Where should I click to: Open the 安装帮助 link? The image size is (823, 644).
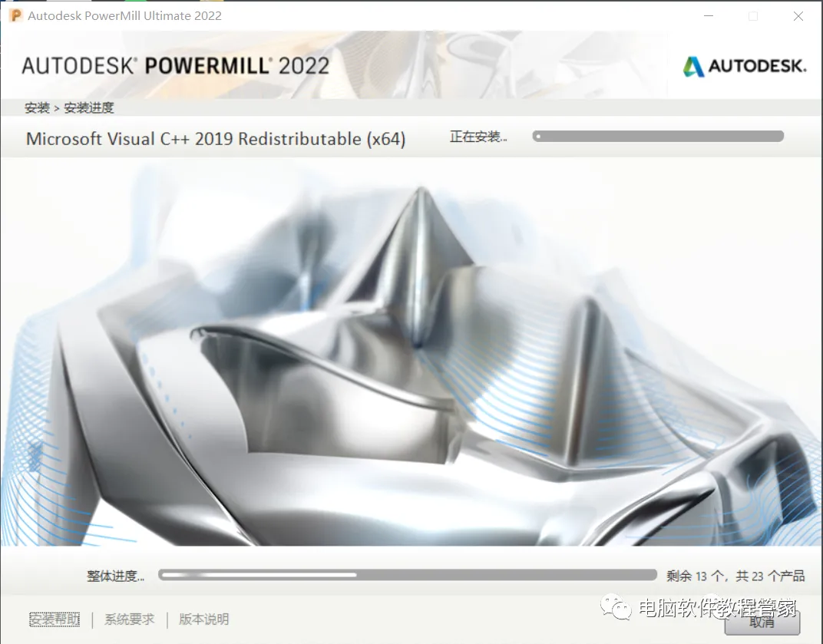click(55, 619)
